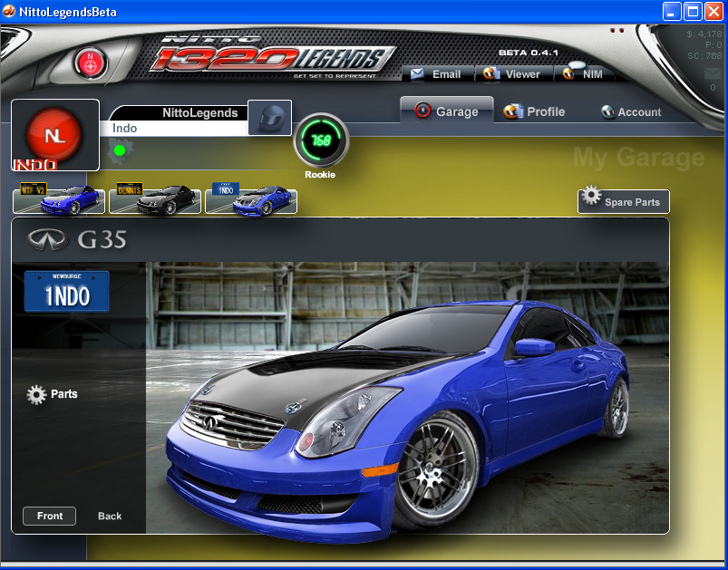Switch to the Garage tab
The image size is (728, 570).
coord(447,111)
